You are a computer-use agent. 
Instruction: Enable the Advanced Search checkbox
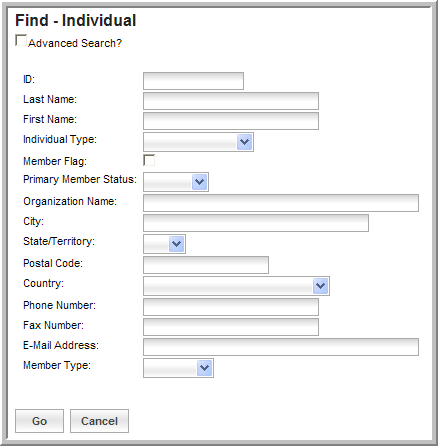point(21,41)
